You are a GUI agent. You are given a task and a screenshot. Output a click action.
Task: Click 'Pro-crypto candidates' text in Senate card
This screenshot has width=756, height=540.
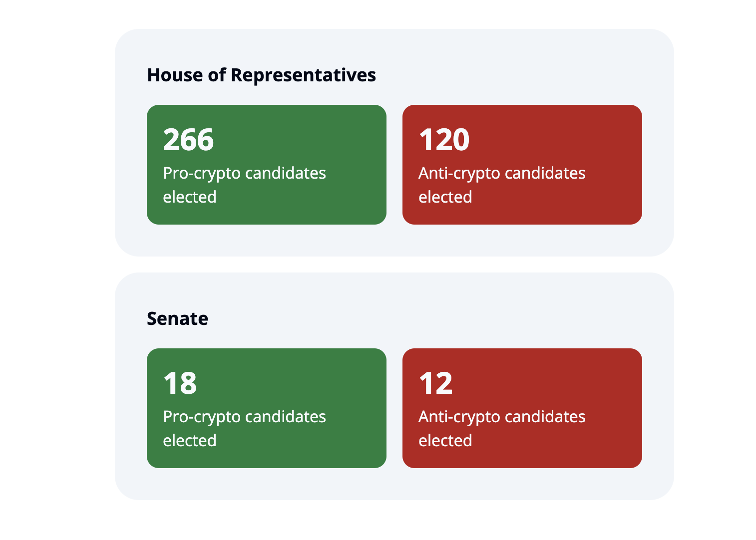tap(244, 417)
